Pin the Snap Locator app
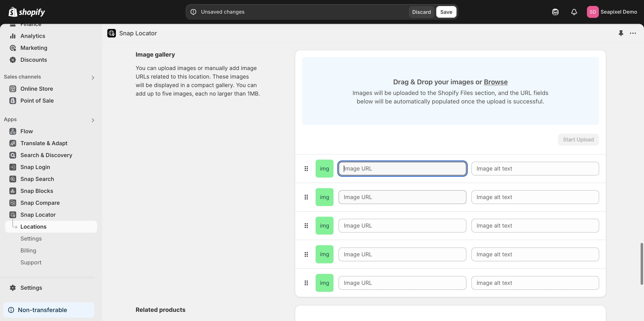Screen dimensions: 644x321 621,33
